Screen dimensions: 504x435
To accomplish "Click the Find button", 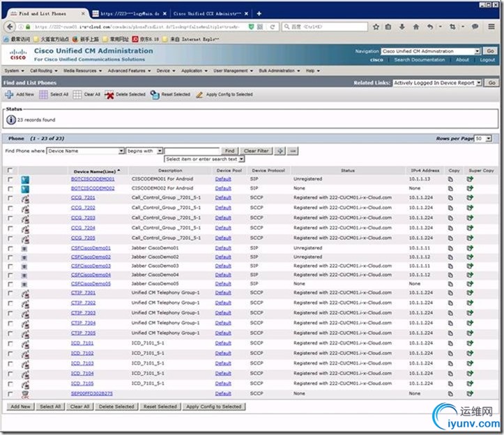I will point(229,151).
